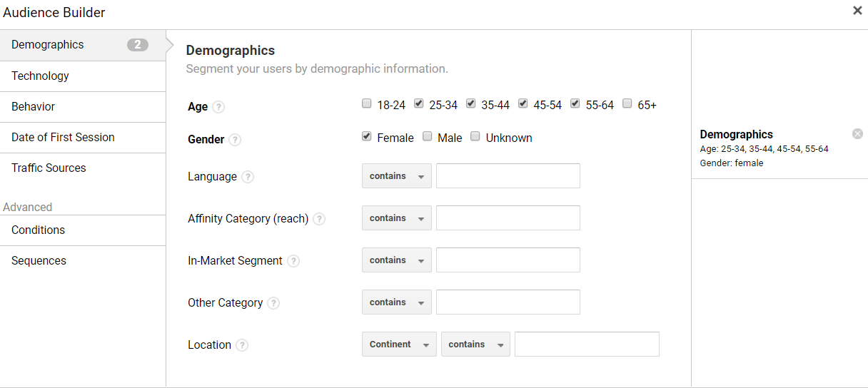Screen dimensions: 868x388
Task: Uncheck the 25-34 age checkbox
Action: pos(419,103)
